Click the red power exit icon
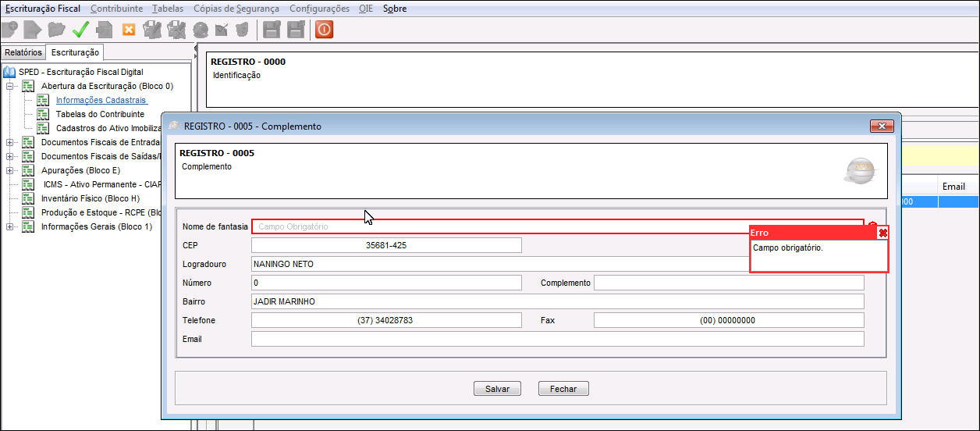This screenshot has height=431, width=980. coord(324,30)
